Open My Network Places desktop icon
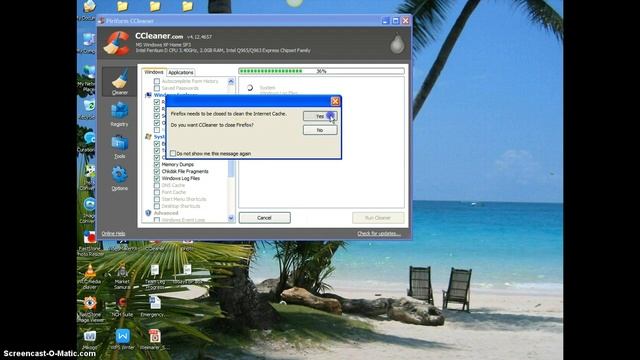Image resolution: width=640 pixels, height=360 pixels. pos(88,78)
